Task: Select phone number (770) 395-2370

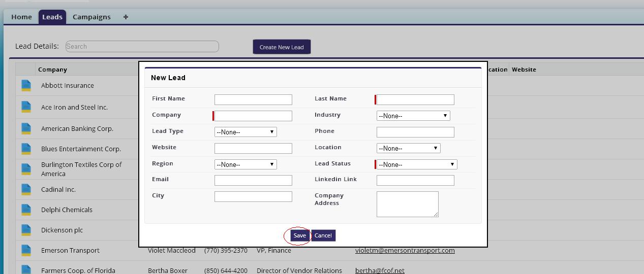Action: point(226,250)
